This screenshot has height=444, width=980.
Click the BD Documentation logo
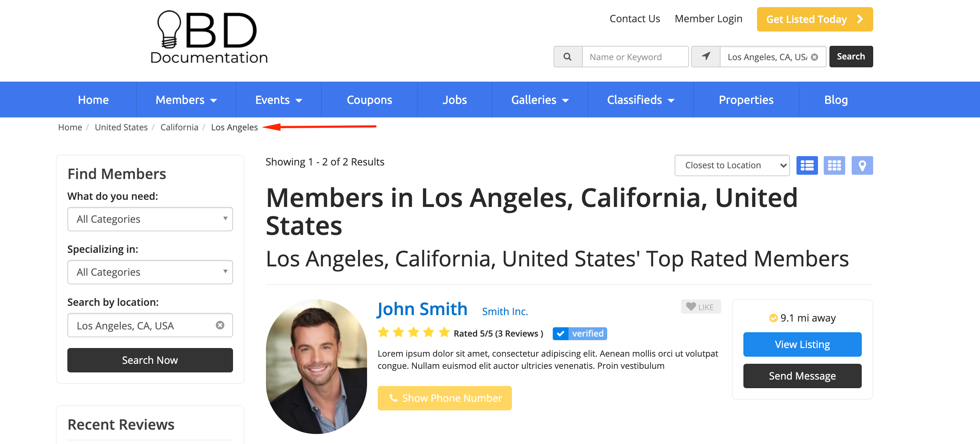pyautogui.click(x=209, y=37)
